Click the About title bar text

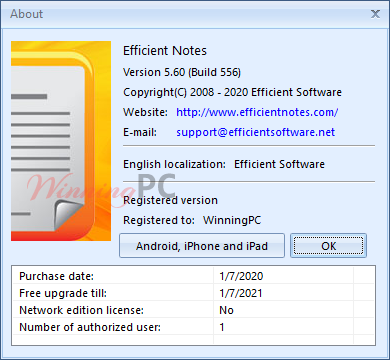(x=27, y=14)
